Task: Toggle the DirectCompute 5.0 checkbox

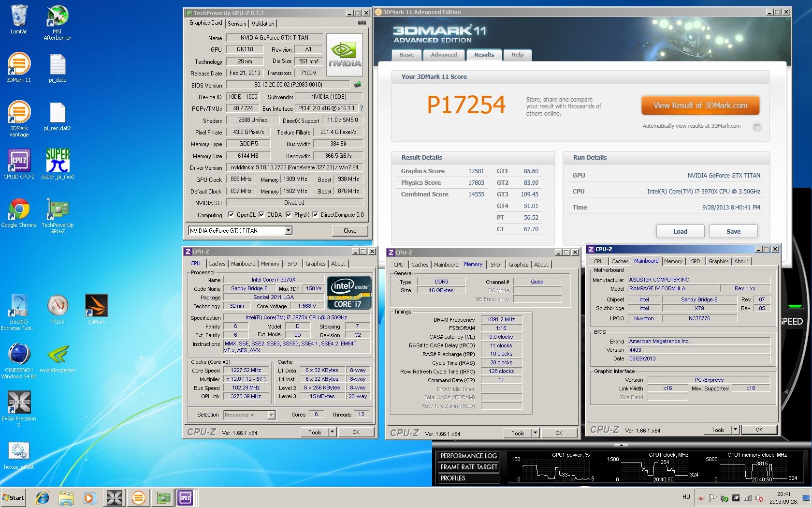Action: pos(315,215)
